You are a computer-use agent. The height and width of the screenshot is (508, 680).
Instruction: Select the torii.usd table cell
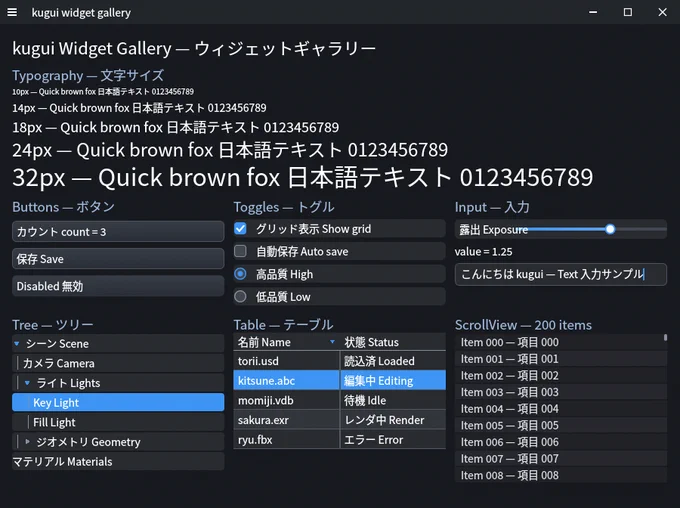tap(286, 361)
